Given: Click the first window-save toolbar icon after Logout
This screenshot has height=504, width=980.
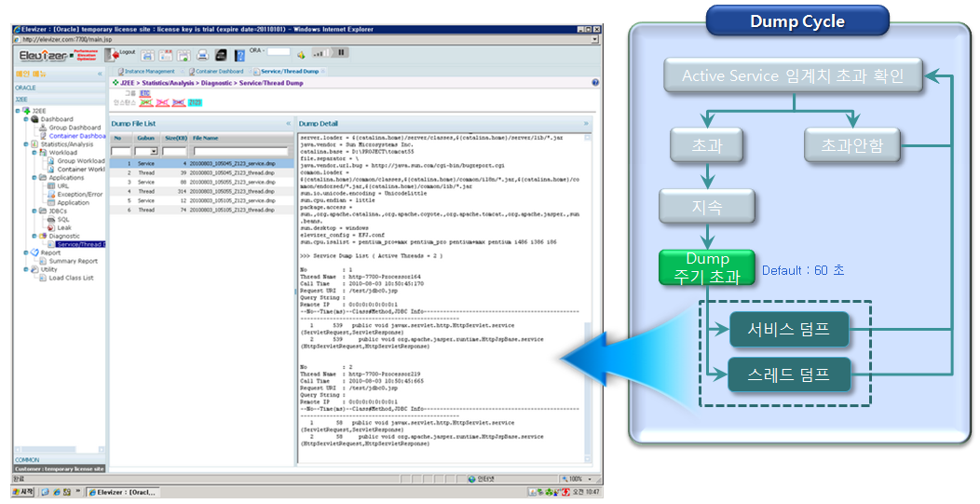Looking at the screenshot, I should pos(147,55).
